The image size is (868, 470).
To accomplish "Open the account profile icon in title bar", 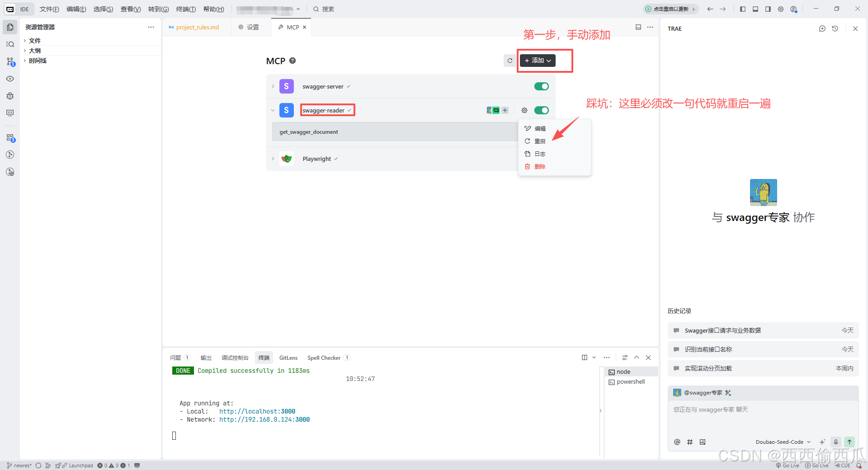I will [793, 9].
